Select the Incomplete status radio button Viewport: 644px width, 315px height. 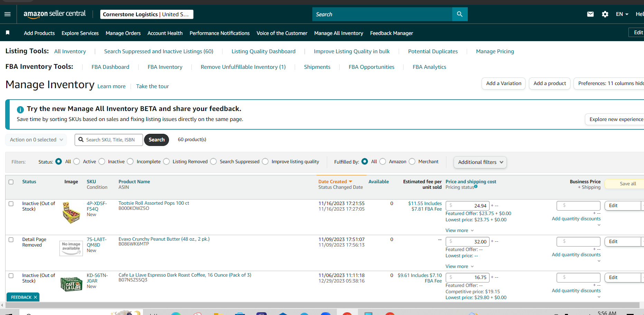click(130, 161)
